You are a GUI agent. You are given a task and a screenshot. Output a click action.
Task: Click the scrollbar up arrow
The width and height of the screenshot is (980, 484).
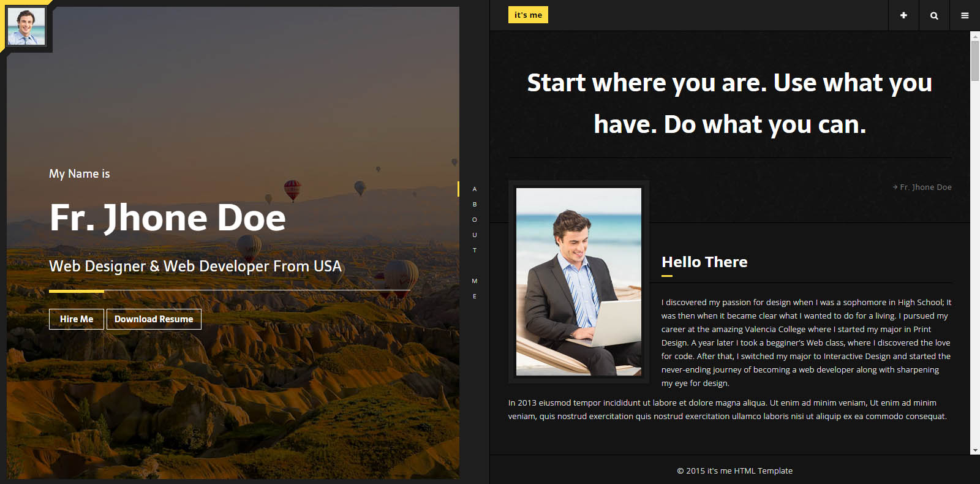coord(975,36)
